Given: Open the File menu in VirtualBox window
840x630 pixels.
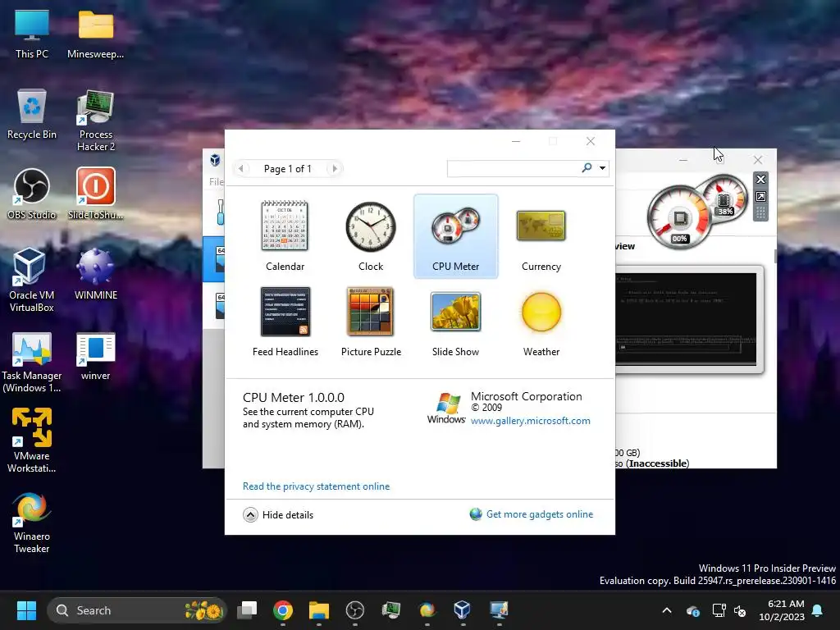Looking at the screenshot, I should pyautogui.click(x=217, y=181).
